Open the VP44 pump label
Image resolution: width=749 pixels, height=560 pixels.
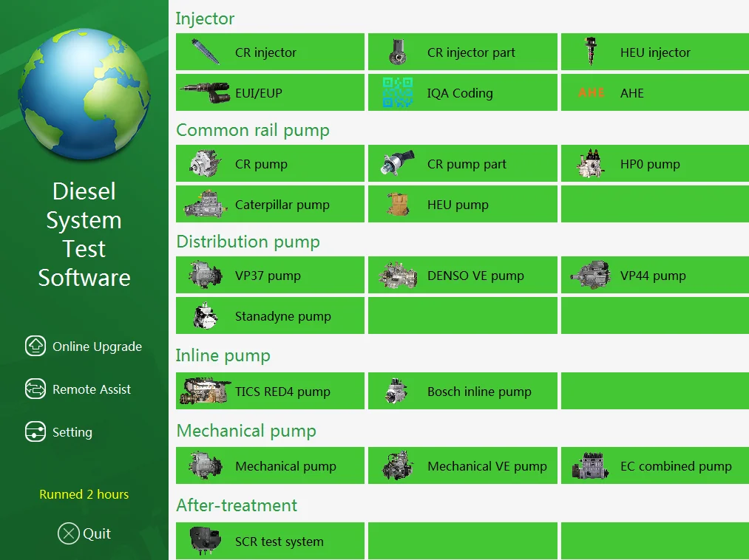[652, 276]
